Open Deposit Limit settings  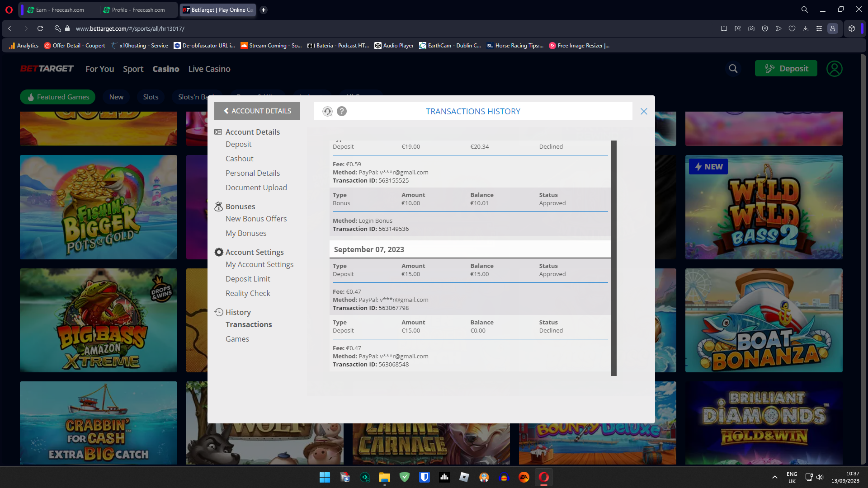click(x=248, y=279)
